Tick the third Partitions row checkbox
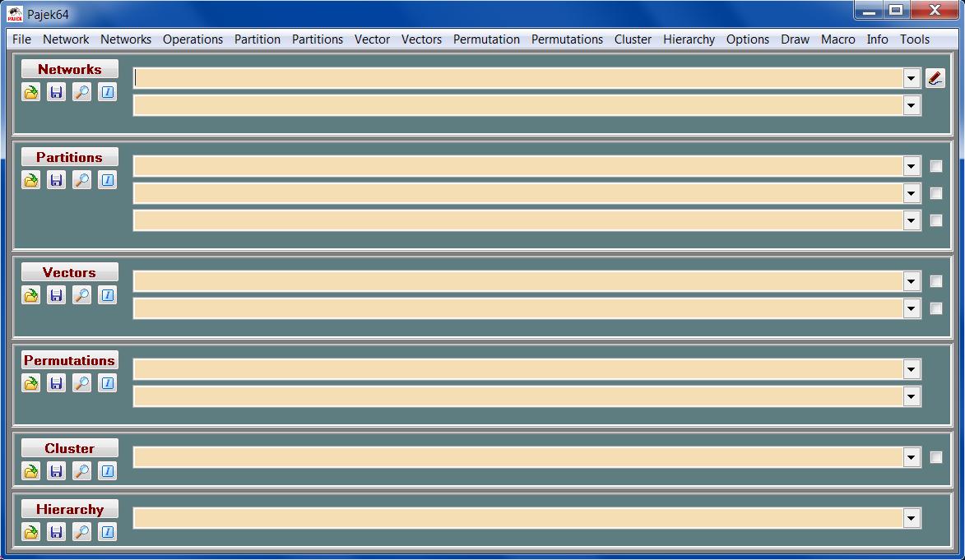 [x=936, y=220]
